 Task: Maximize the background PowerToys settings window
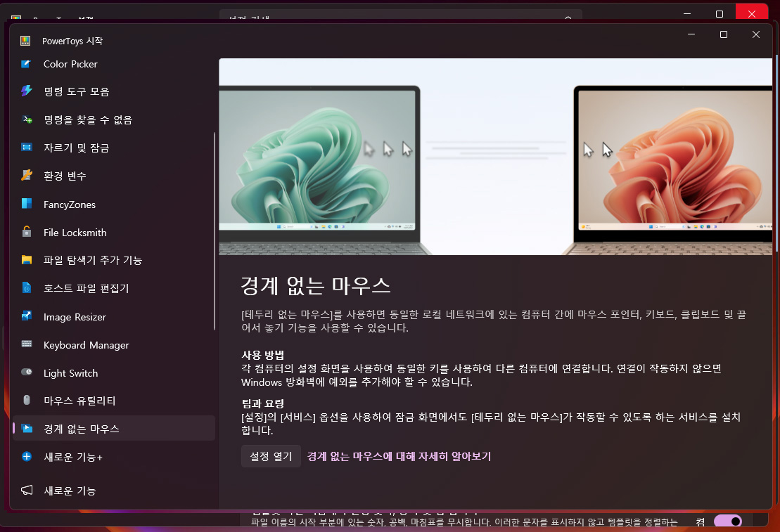[720, 13]
